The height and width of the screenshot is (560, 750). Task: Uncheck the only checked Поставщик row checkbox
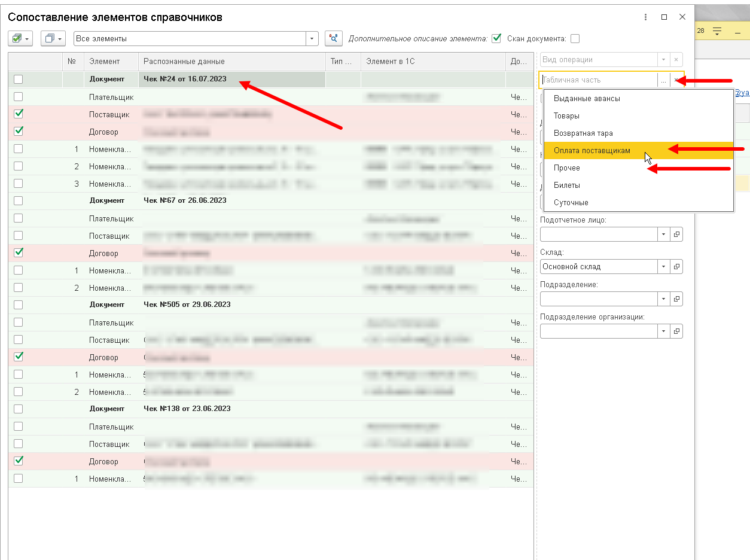(19, 114)
